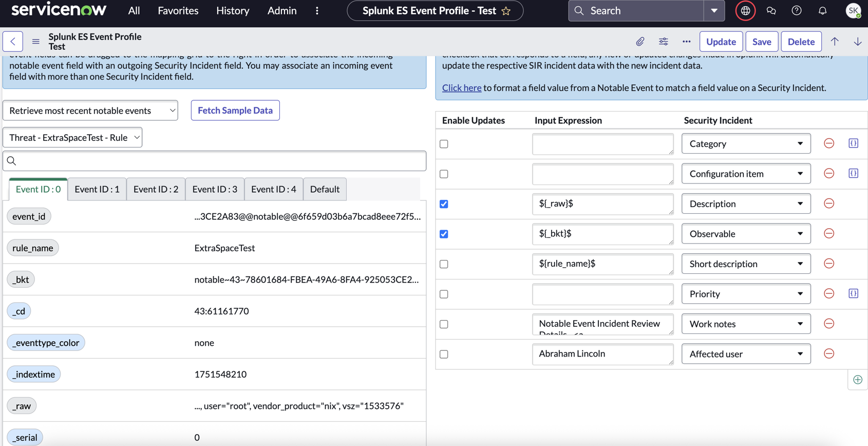Click the Delete button
The width and height of the screenshot is (868, 446).
801,42
